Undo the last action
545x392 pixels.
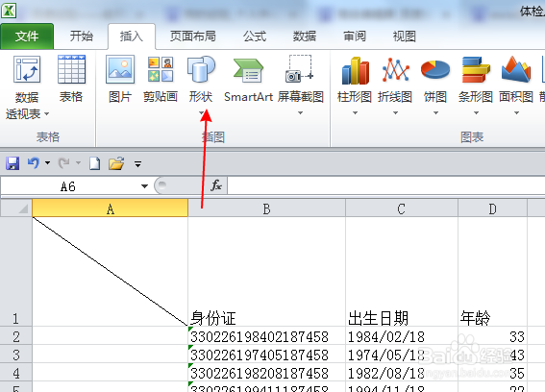point(34,162)
